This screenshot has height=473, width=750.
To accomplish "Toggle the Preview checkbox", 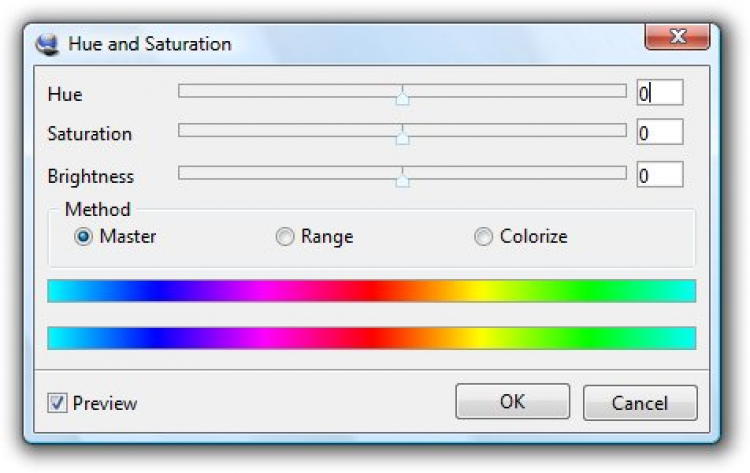I will [58, 403].
